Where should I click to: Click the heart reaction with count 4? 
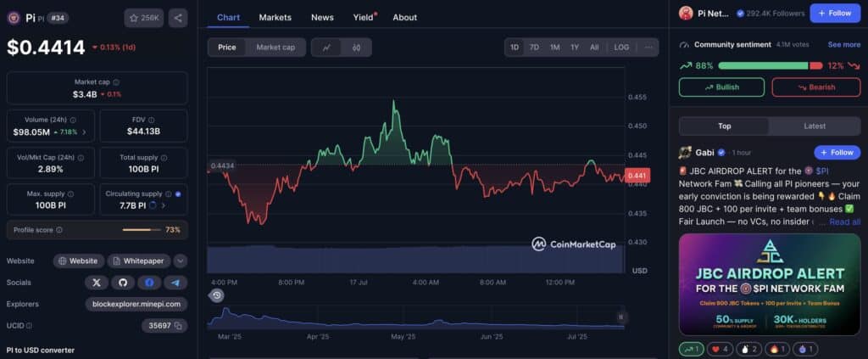pos(721,350)
